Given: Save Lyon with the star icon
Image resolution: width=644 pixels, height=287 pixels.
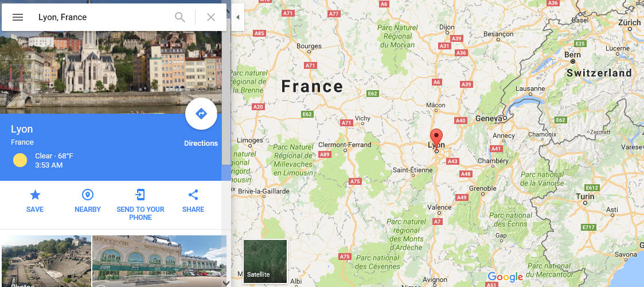Looking at the screenshot, I should (35, 195).
